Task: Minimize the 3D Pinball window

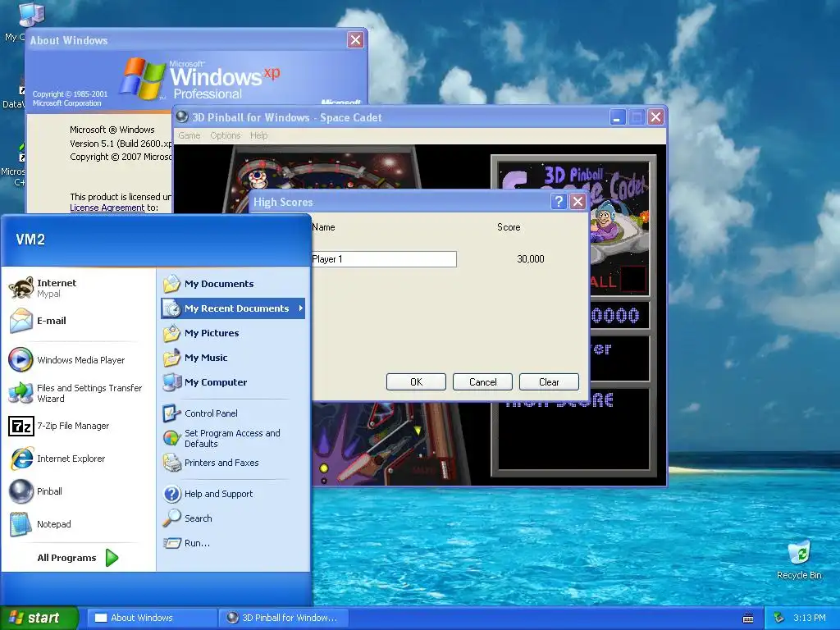Action: pos(618,117)
